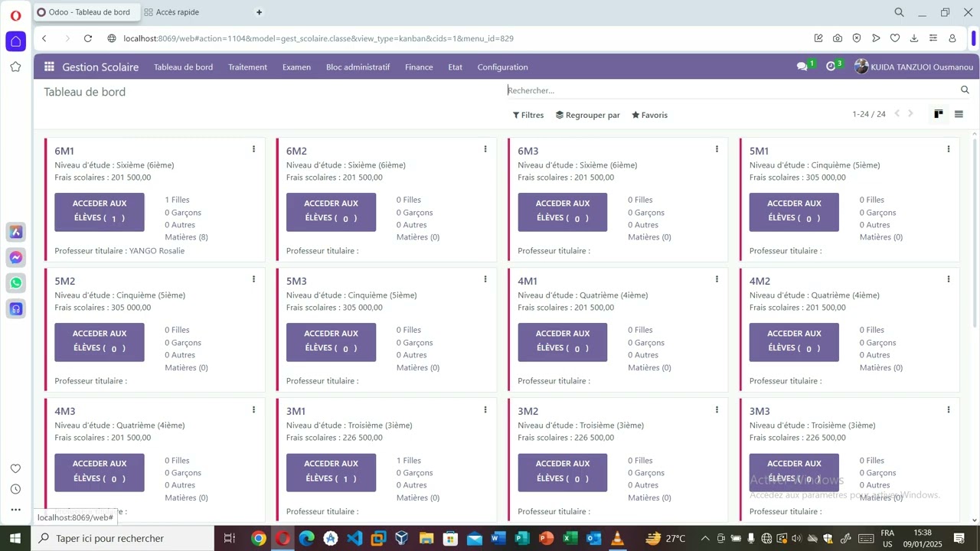Open the Bloc administratif menu
980x551 pixels.
(358, 67)
